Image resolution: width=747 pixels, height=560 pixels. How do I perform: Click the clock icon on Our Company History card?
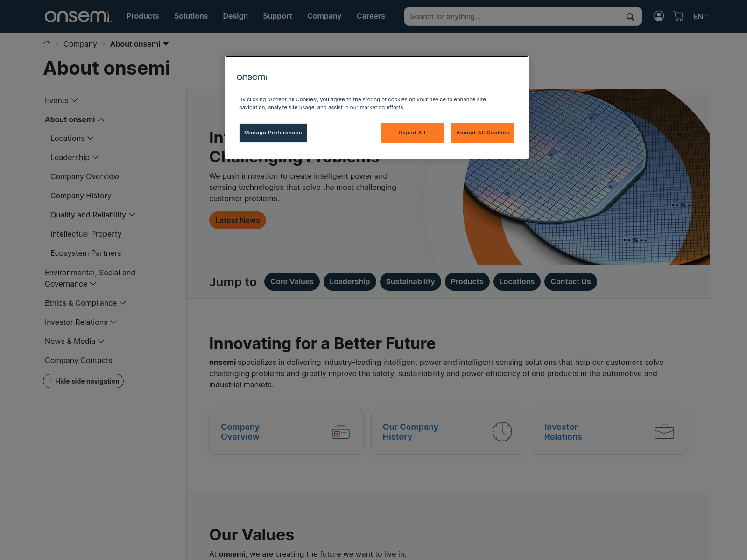click(502, 432)
